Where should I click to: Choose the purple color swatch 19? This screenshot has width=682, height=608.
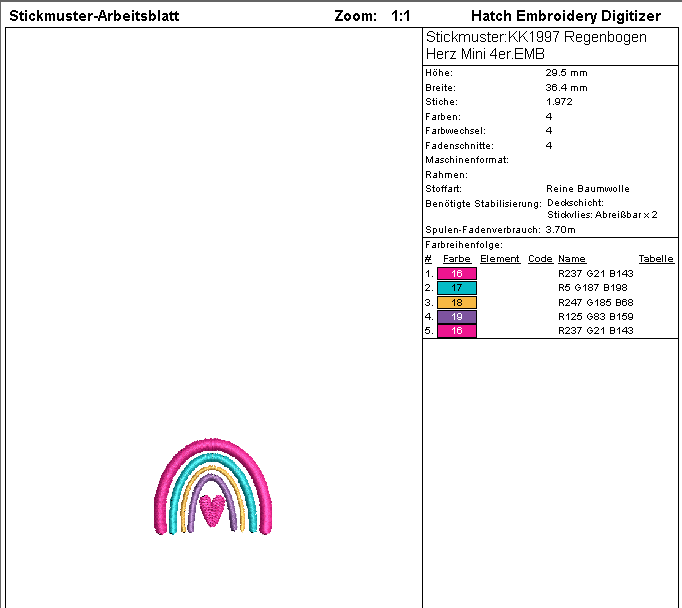point(457,316)
